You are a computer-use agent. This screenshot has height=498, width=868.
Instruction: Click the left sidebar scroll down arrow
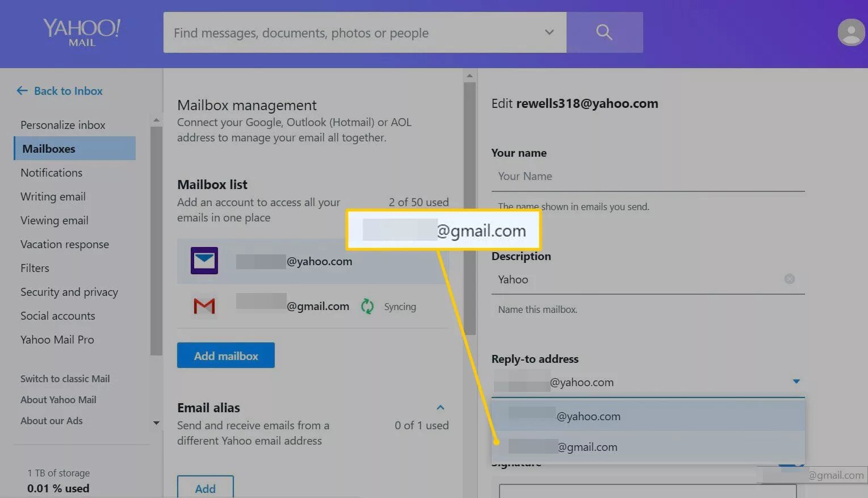156,422
